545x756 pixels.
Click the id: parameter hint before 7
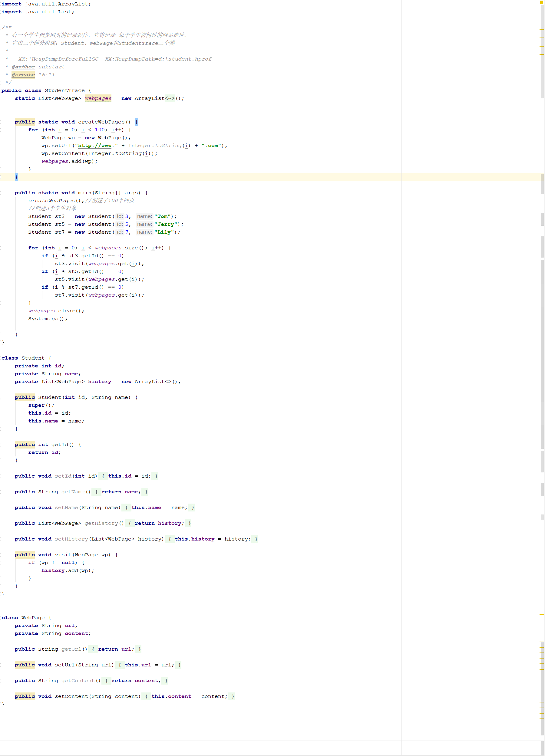(120, 232)
